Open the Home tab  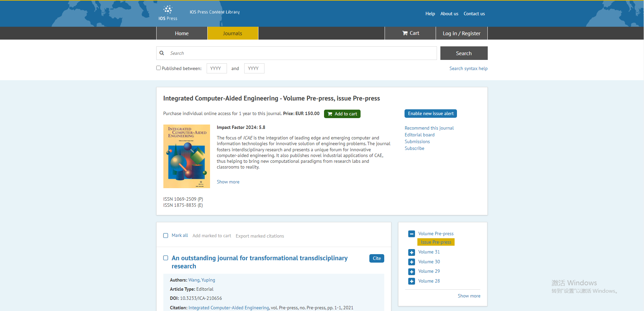182,33
